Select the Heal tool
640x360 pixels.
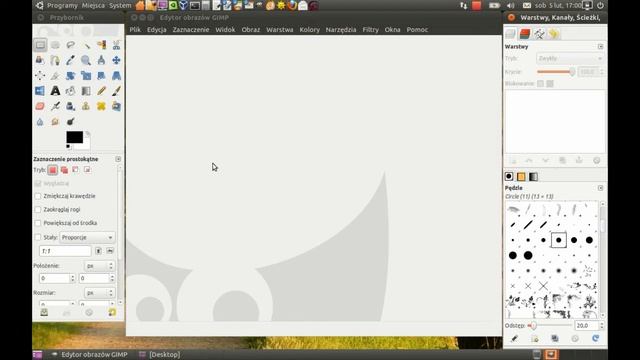(101, 106)
